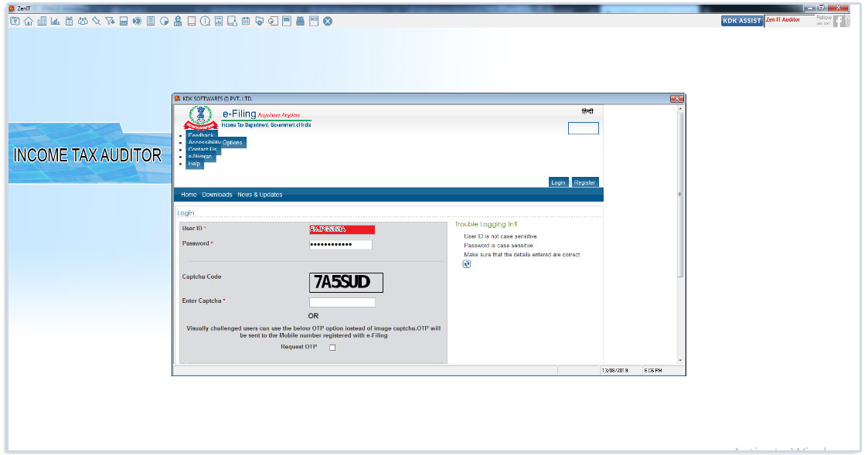Click the Login button on e-Filing header

(558, 182)
